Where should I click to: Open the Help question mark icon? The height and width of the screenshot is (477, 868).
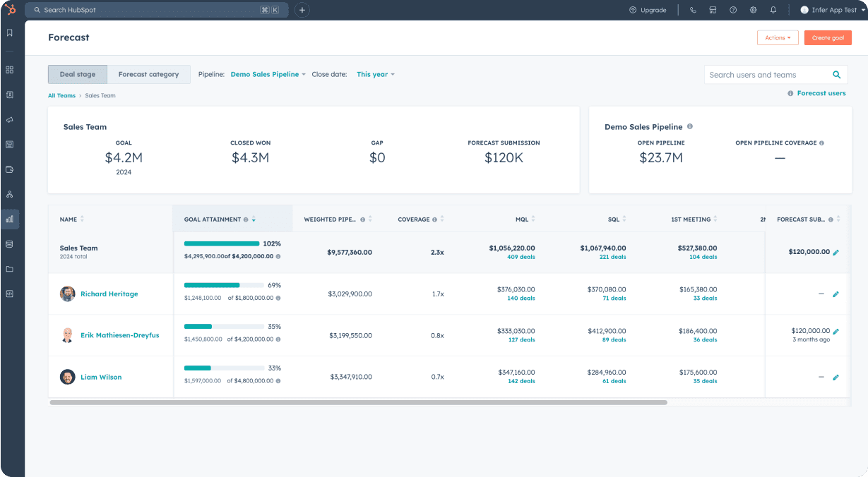(733, 10)
